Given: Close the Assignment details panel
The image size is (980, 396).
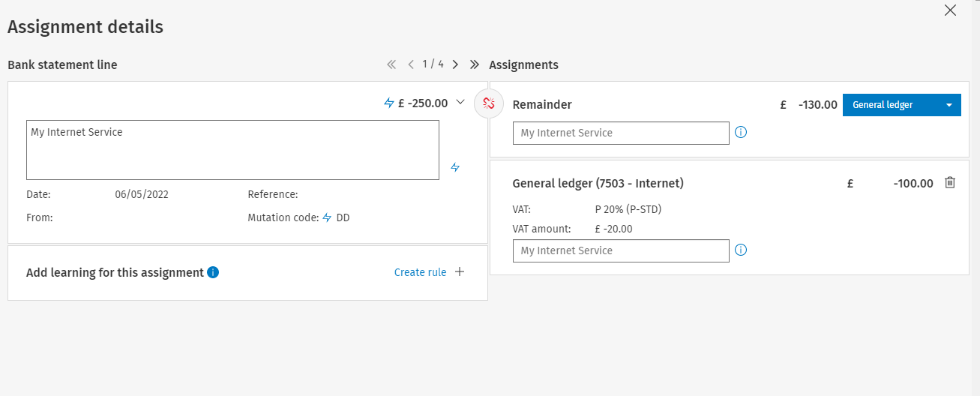Looking at the screenshot, I should coord(950,10).
